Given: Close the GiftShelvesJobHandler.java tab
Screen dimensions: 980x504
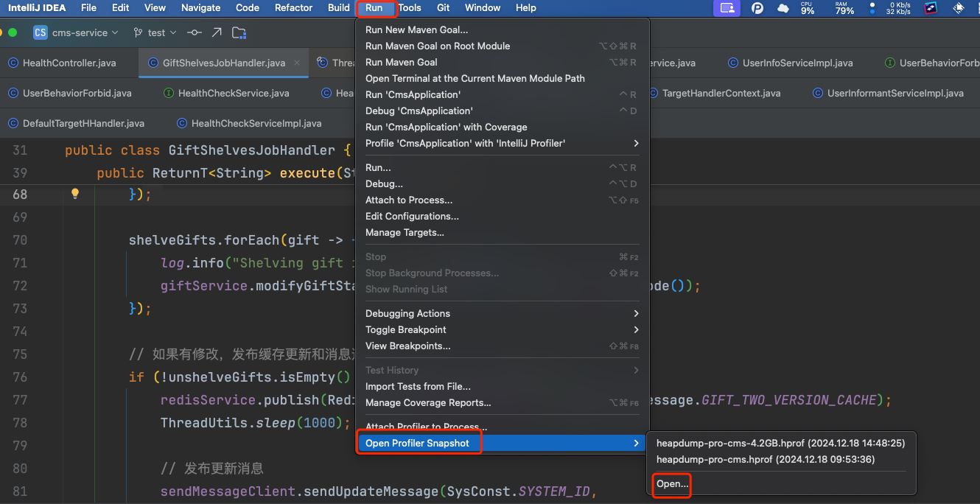Looking at the screenshot, I should click(x=298, y=63).
